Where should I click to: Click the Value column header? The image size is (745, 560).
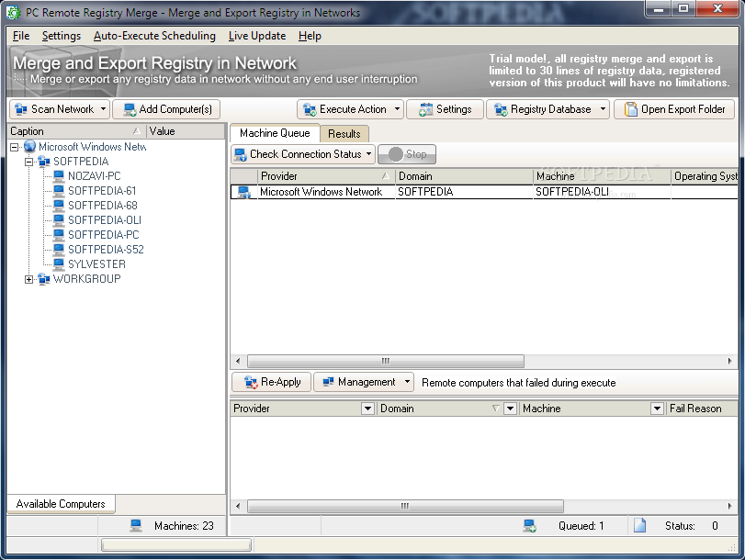click(x=186, y=131)
